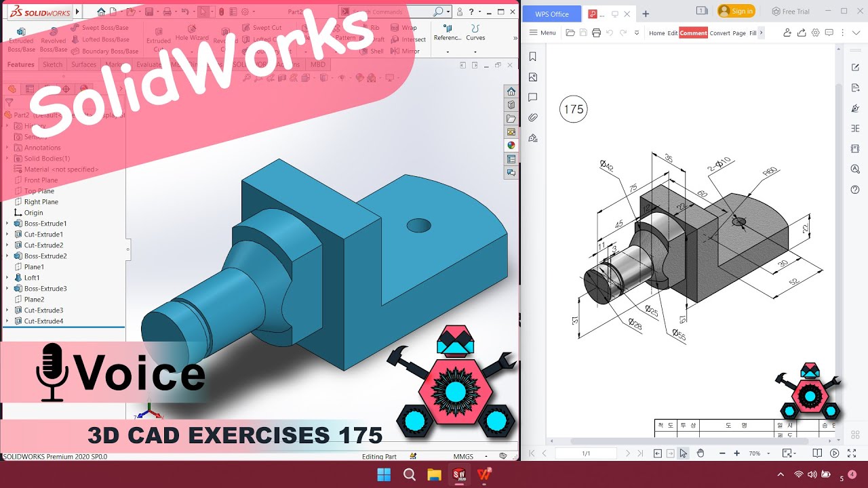Expand more WPS ribbon tabs arrow
Viewport: 868px width, 488px height.
(762, 33)
